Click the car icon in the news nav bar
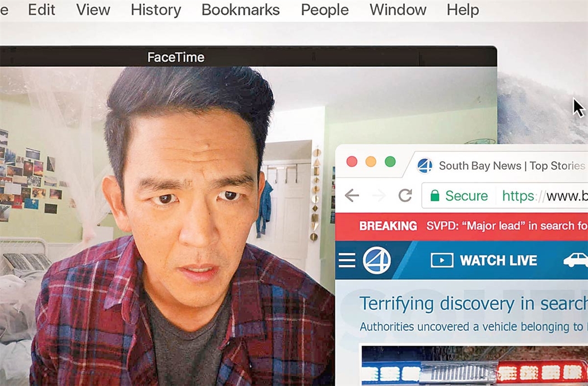This screenshot has height=386, width=588. click(575, 261)
